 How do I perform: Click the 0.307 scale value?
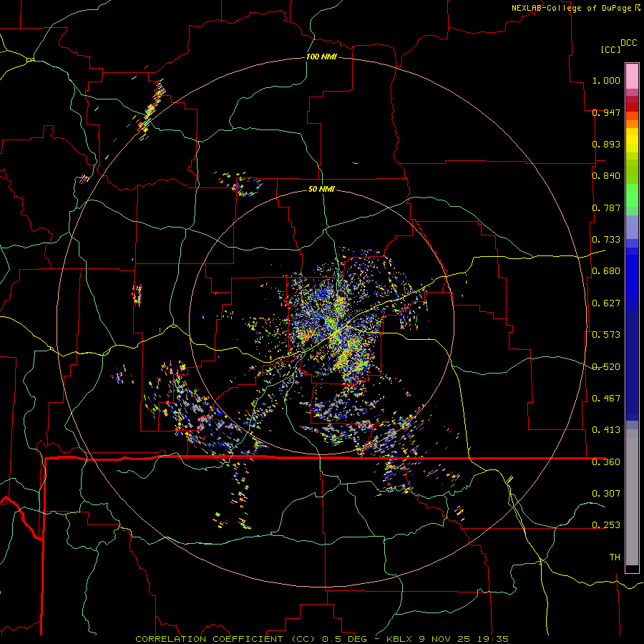(606, 494)
